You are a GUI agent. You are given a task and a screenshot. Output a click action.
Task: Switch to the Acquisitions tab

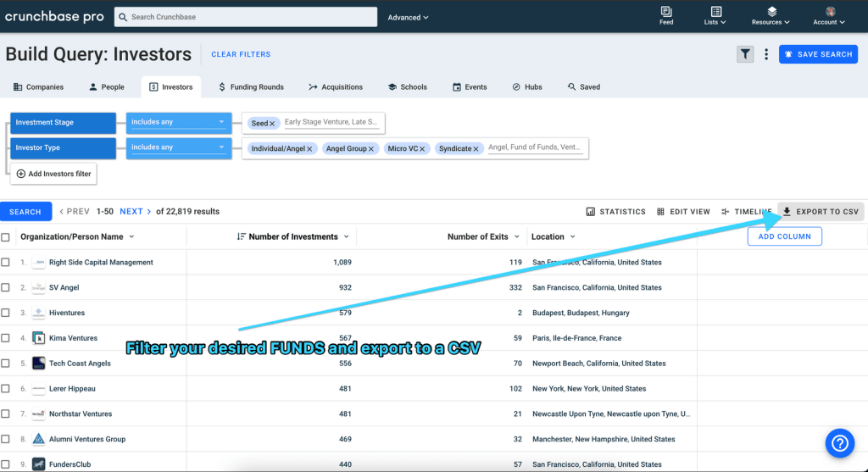coord(336,87)
